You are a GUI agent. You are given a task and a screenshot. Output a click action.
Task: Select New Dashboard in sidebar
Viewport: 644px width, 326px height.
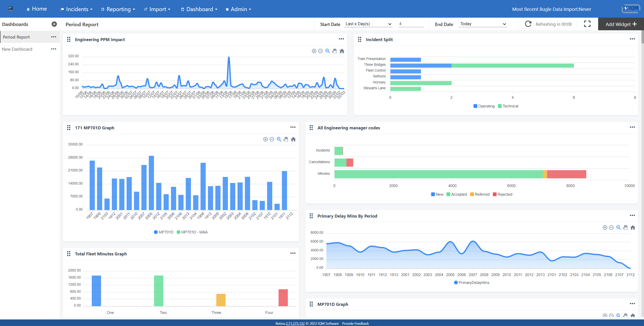[x=17, y=49]
